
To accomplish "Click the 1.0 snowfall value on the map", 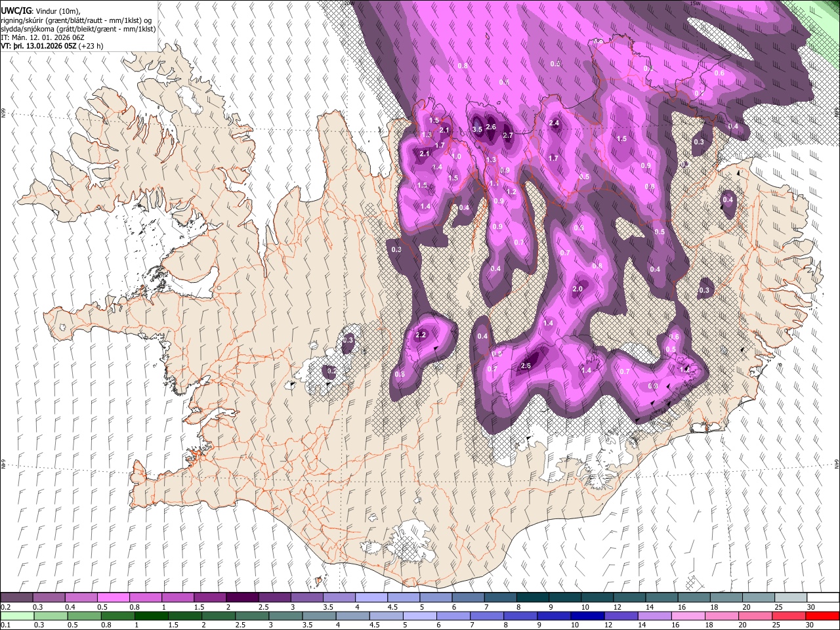I will (456, 157).
